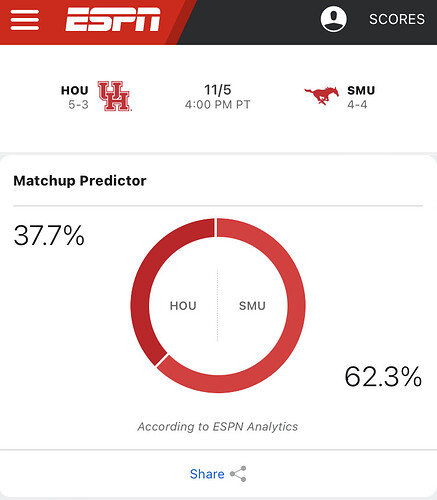The width and height of the screenshot is (437, 500).
Task: Open the user profile icon
Action: point(333,19)
